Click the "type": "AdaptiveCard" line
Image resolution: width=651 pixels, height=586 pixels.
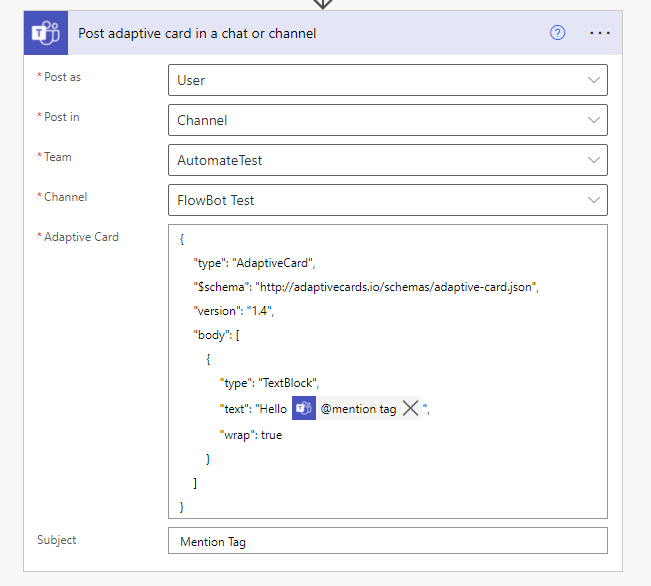254,263
